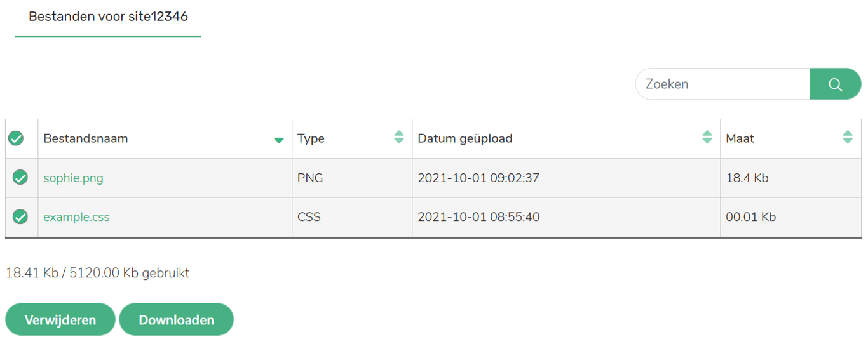Sort the Maat column with arrows
This screenshot has height=351, width=868.
click(848, 137)
